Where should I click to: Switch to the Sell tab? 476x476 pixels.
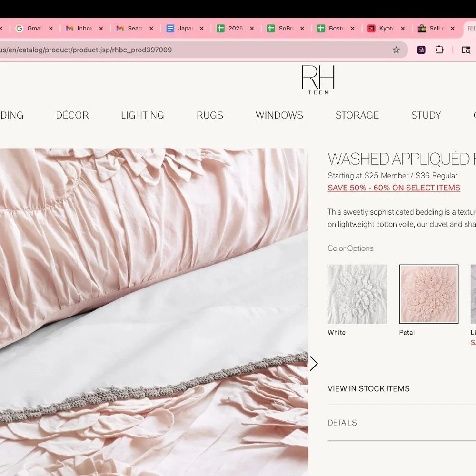[x=431, y=28]
